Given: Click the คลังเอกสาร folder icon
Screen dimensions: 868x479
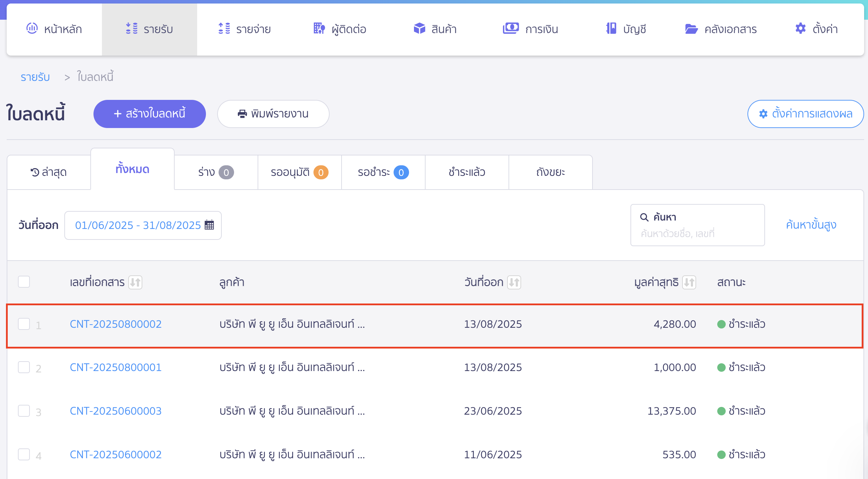Looking at the screenshot, I should (x=691, y=29).
